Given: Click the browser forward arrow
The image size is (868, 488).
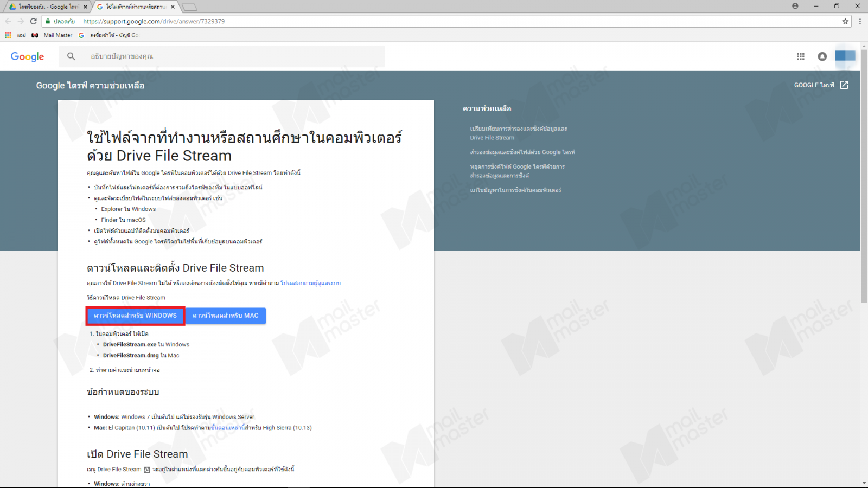Looking at the screenshot, I should [21, 21].
